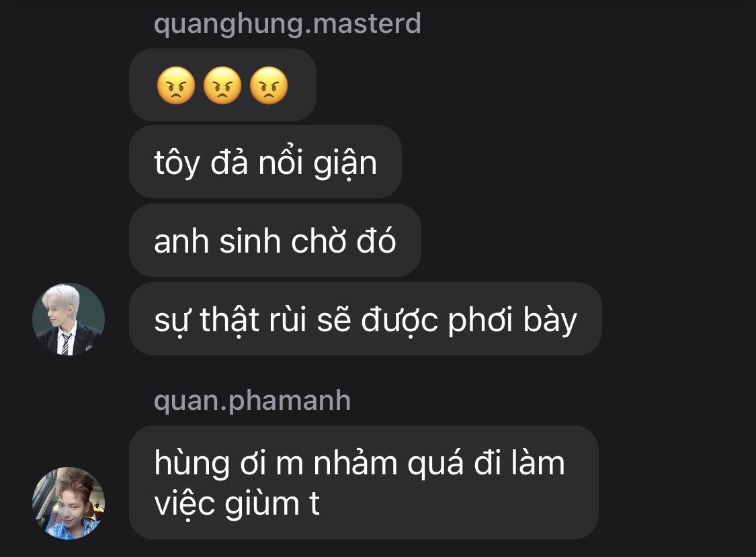756x557 pixels.
Task: Select the last angry face emoji
Action: (x=269, y=85)
